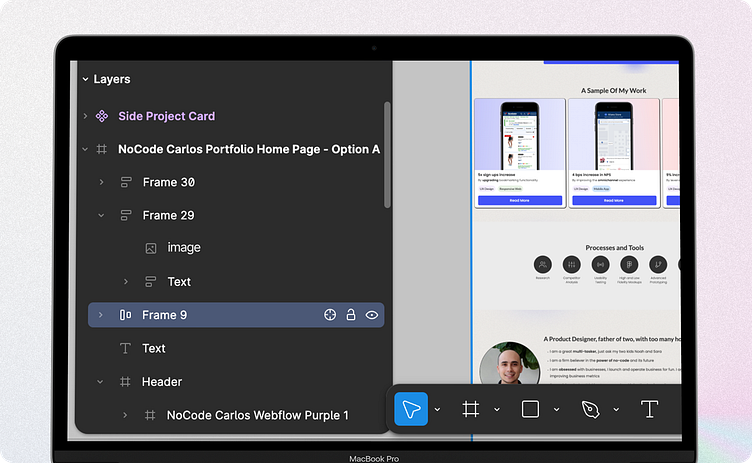752x463 pixels.
Task: Collapse the Frame 29 layer
Action: click(101, 215)
